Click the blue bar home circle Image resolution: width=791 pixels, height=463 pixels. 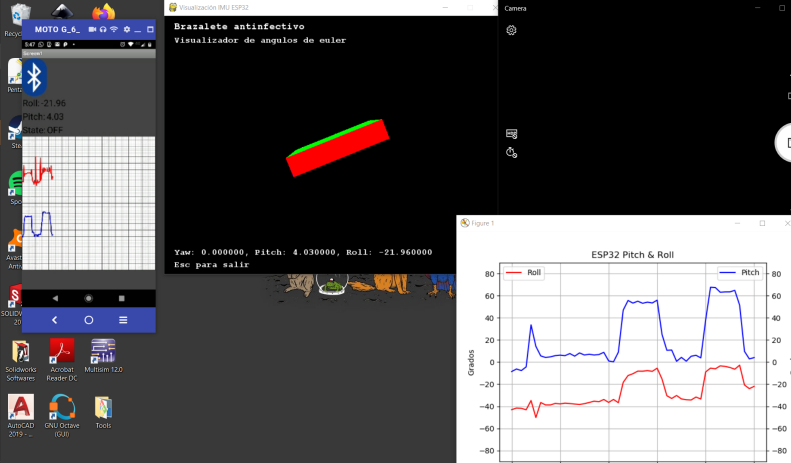(88, 320)
